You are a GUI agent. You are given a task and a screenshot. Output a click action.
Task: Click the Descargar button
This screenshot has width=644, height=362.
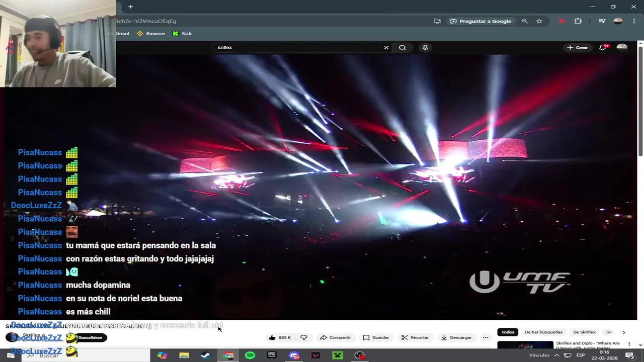click(x=456, y=337)
